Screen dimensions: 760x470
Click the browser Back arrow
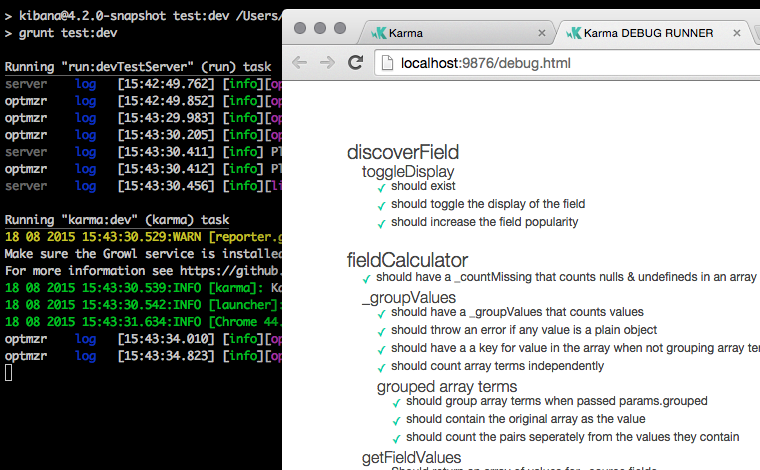click(300, 63)
